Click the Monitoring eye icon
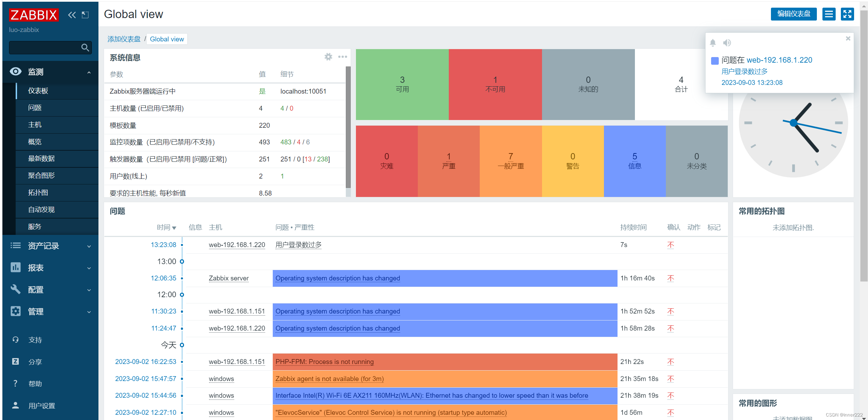The height and width of the screenshot is (420, 868). 16,71
